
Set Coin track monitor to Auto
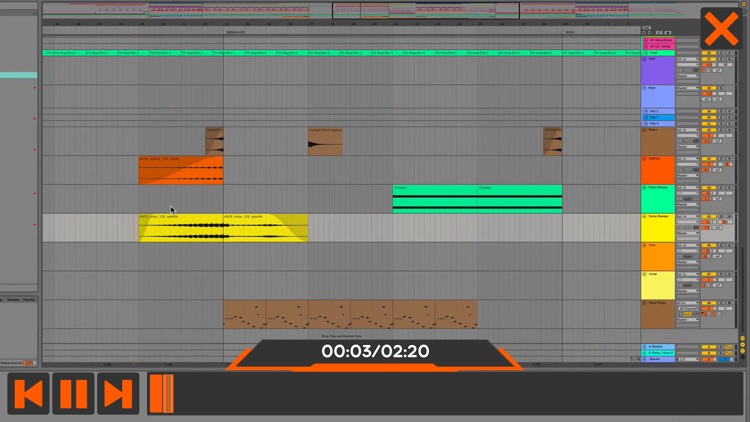click(x=688, y=256)
